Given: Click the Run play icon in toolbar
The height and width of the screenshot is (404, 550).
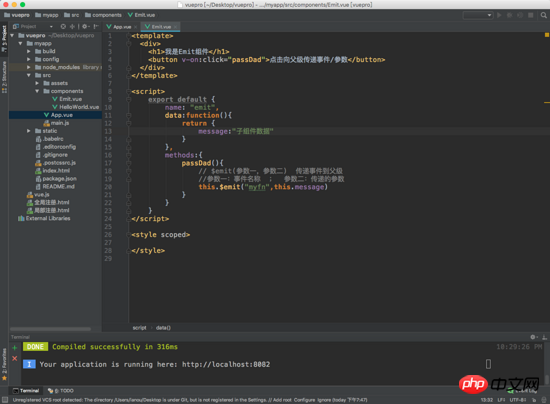Looking at the screenshot, I should tap(499, 15).
